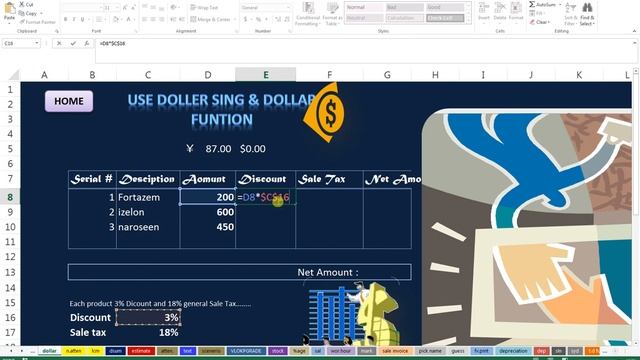Click the Decrease Indent icon
The height and width of the screenshot is (360, 640).
(173, 19)
